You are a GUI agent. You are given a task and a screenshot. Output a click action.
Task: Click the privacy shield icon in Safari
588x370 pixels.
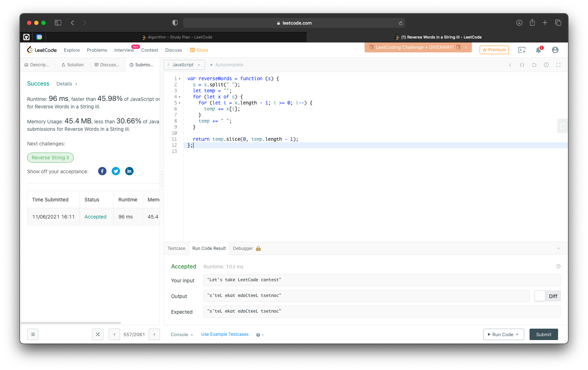click(x=175, y=23)
